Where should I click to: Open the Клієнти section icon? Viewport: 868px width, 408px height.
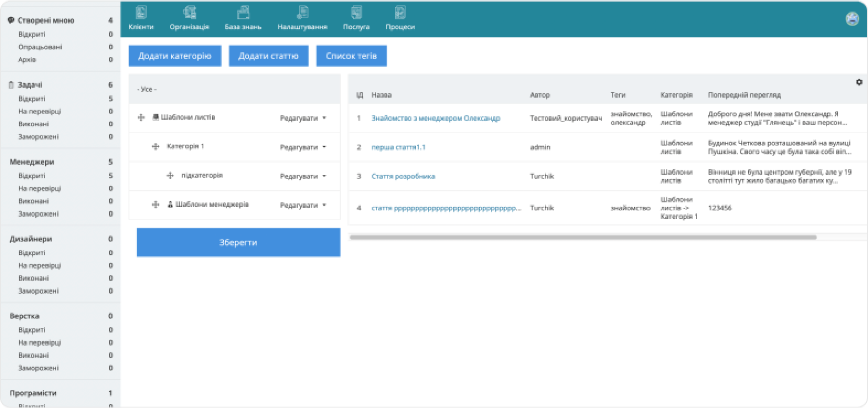pyautogui.click(x=141, y=12)
